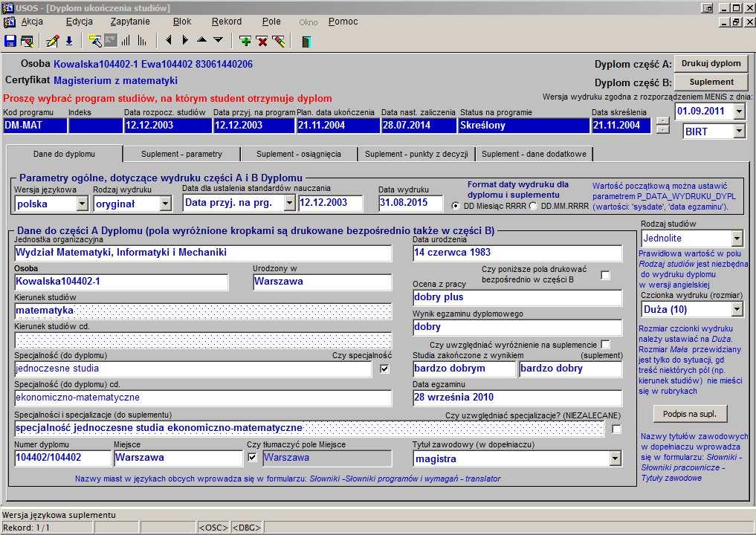This screenshot has height=535, width=756.
Task: Go to next block with right arrow
Action: tap(185, 40)
